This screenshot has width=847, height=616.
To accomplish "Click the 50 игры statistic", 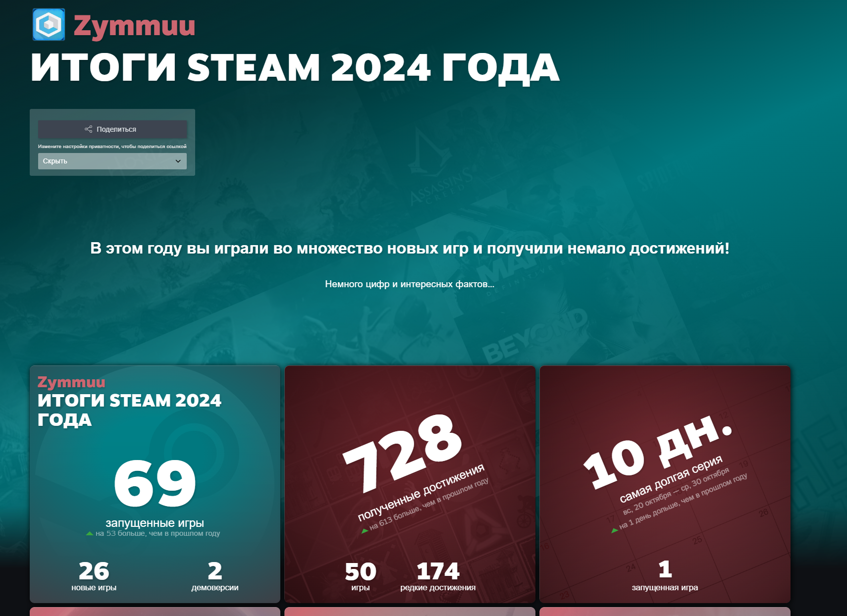I will (x=361, y=576).
